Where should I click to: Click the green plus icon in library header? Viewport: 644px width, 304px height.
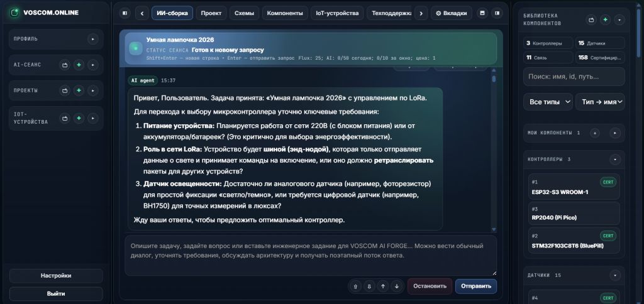(605, 19)
